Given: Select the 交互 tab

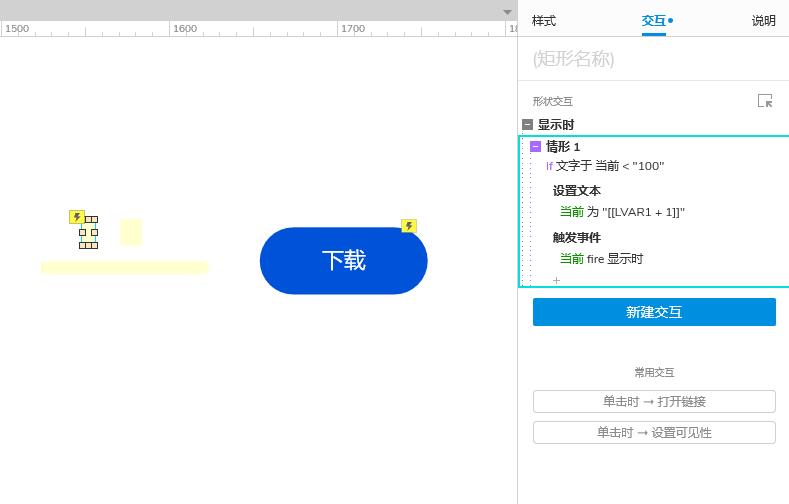Looking at the screenshot, I should 654,21.
